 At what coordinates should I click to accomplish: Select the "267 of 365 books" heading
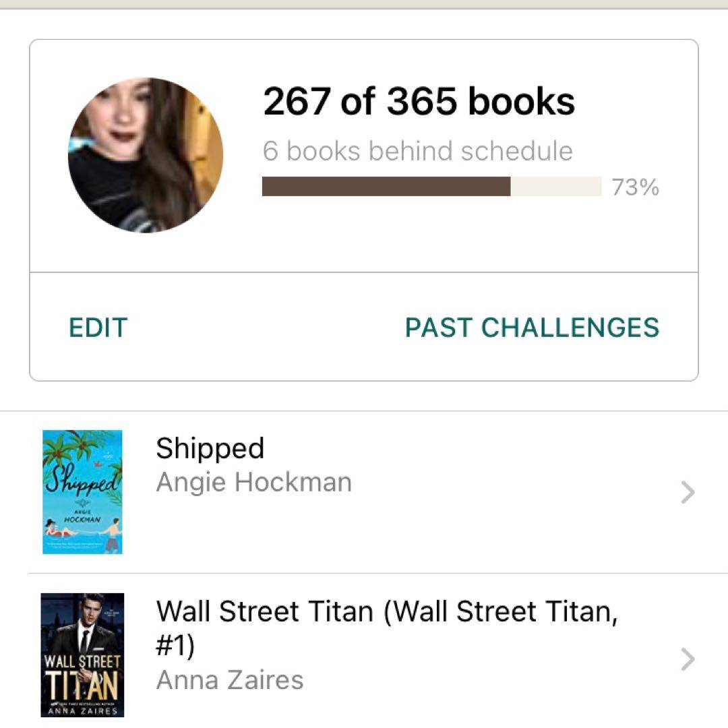419,101
